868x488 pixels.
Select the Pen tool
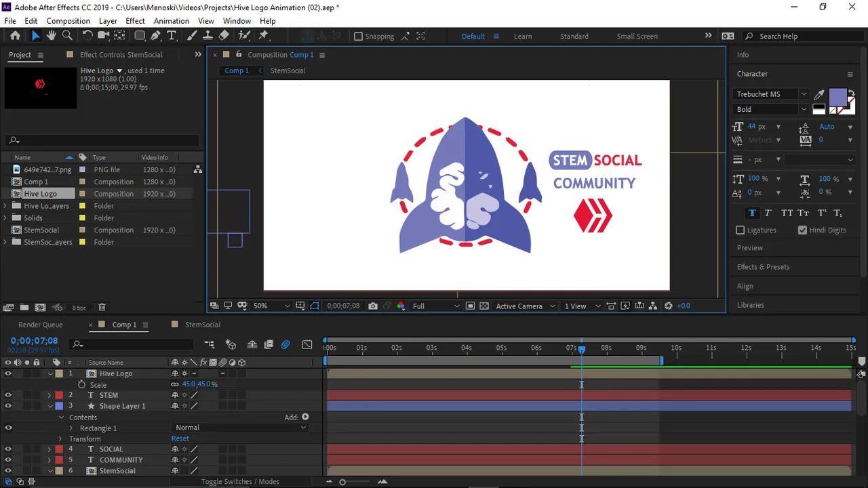click(x=156, y=36)
